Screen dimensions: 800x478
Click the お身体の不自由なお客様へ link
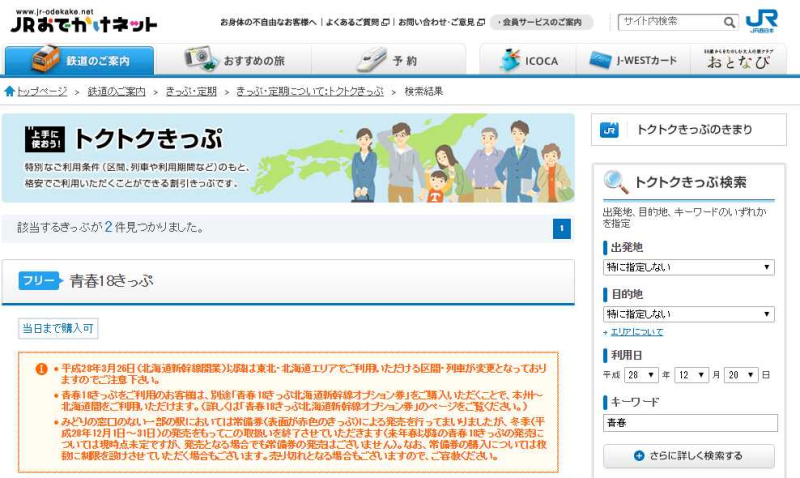click(x=268, y=22)
